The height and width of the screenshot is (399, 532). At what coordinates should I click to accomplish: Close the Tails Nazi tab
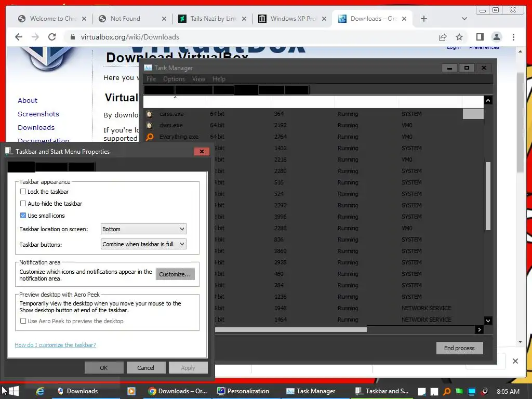click(244, 19)
